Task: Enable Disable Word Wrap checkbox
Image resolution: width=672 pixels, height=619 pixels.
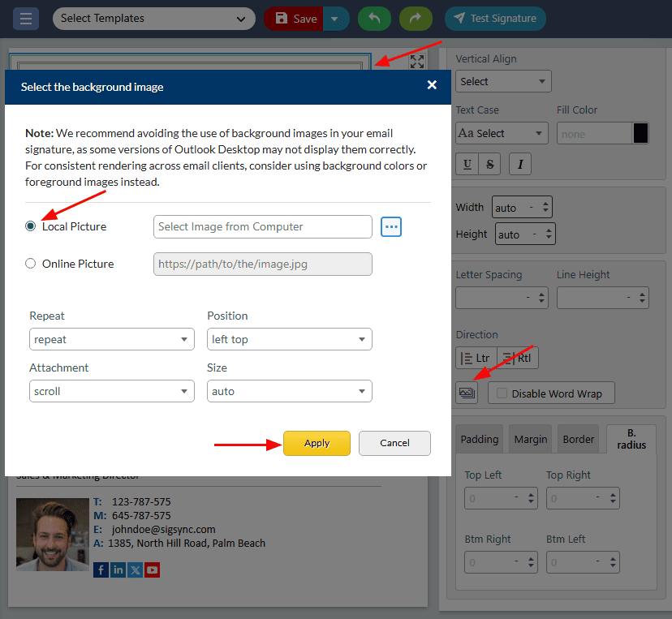Action: click(502, 393)
